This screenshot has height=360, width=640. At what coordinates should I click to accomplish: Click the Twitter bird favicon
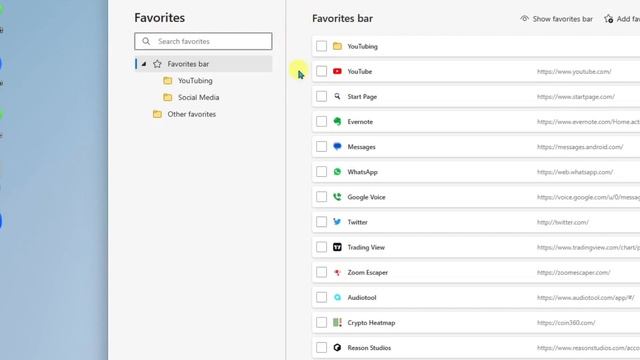[x=337, y=222]
